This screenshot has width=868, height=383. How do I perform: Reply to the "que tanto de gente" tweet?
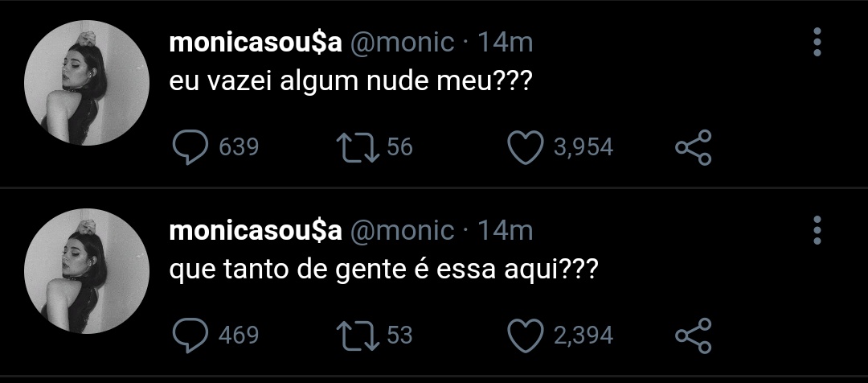(x=190, y=336)
